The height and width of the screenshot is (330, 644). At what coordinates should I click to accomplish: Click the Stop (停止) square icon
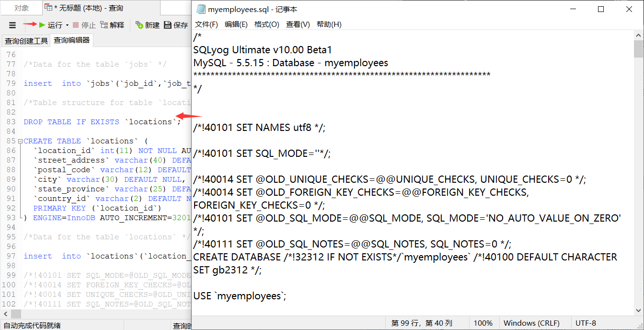[76, 25]
